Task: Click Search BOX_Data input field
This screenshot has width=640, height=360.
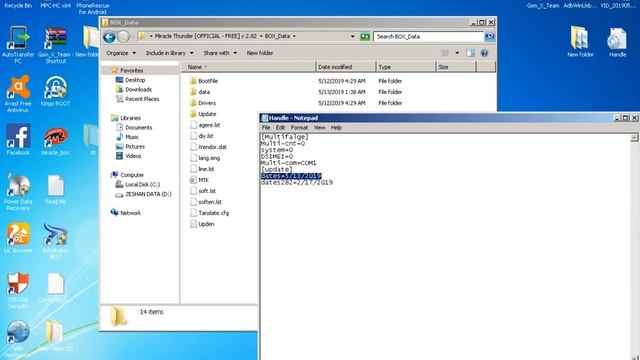Action: (429, 37)
